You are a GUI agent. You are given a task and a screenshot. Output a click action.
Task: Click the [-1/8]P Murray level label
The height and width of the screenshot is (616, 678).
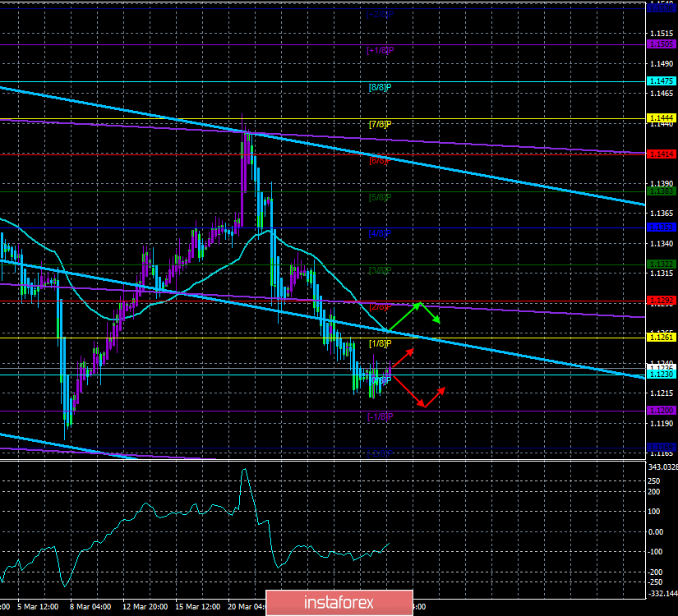point(380,416)
